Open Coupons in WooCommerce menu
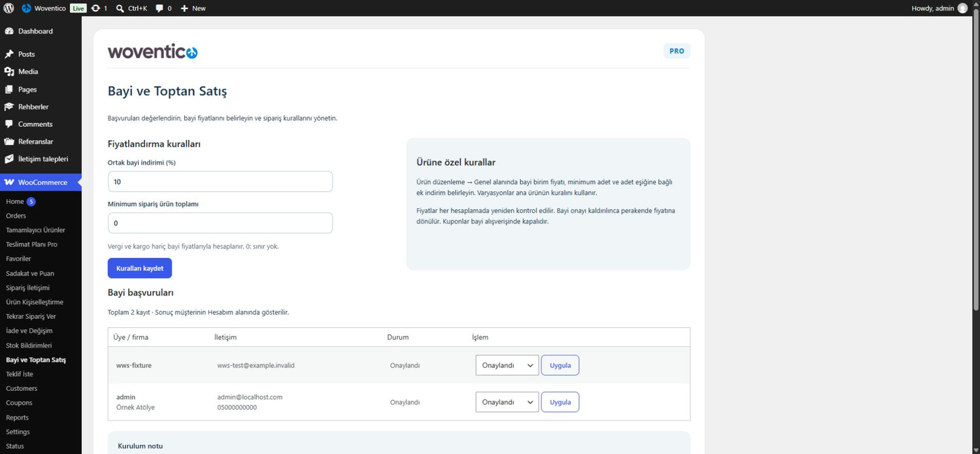 click(x=20, y=403)
